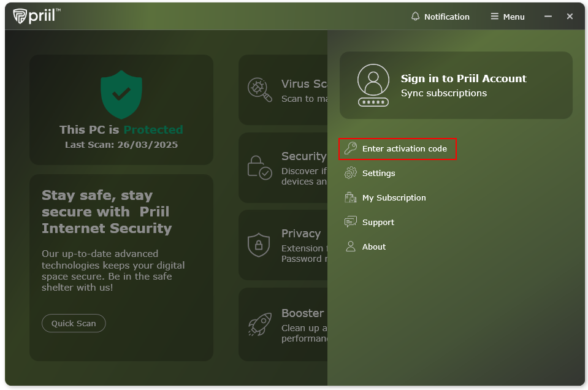
Task: Open the Notification bell icon
Action: tap(416, 17)
